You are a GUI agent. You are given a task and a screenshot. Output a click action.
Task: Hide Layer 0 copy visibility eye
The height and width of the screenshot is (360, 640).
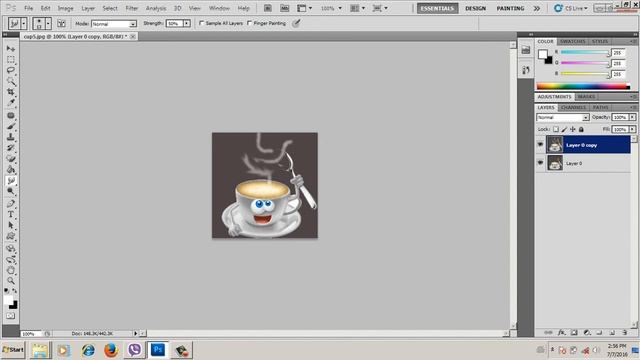click(x=540, y=145)
